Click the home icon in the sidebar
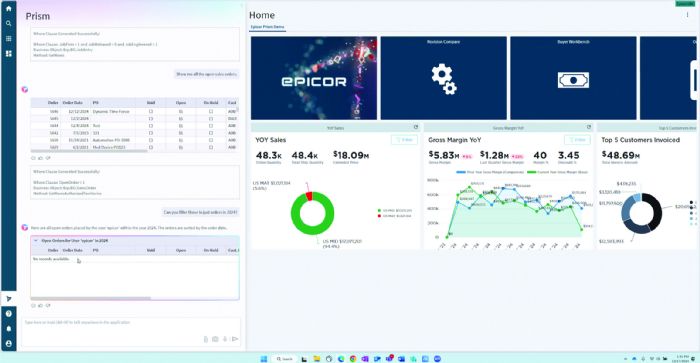Viewport: 700px width, 363px height. 8,8
